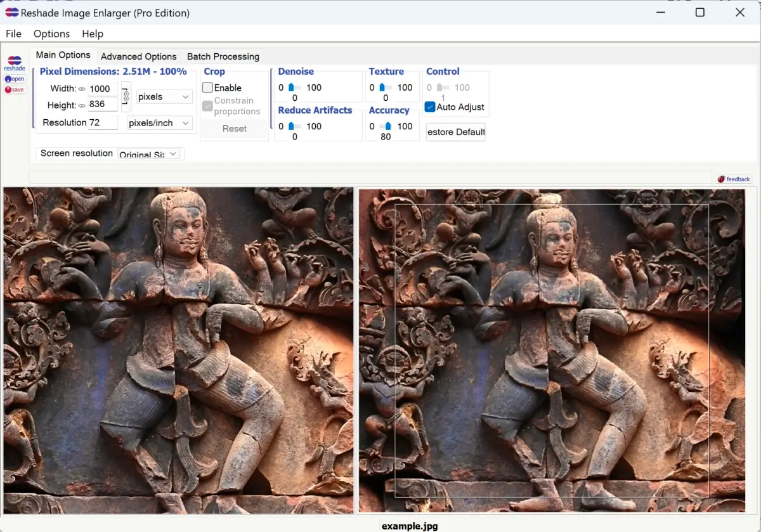Click the Height input field
The image size is (761, 532).
point(103,105)
